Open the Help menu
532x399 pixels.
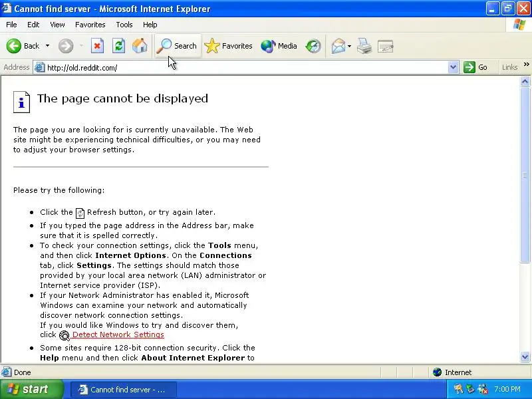click(x=150, y=25)
